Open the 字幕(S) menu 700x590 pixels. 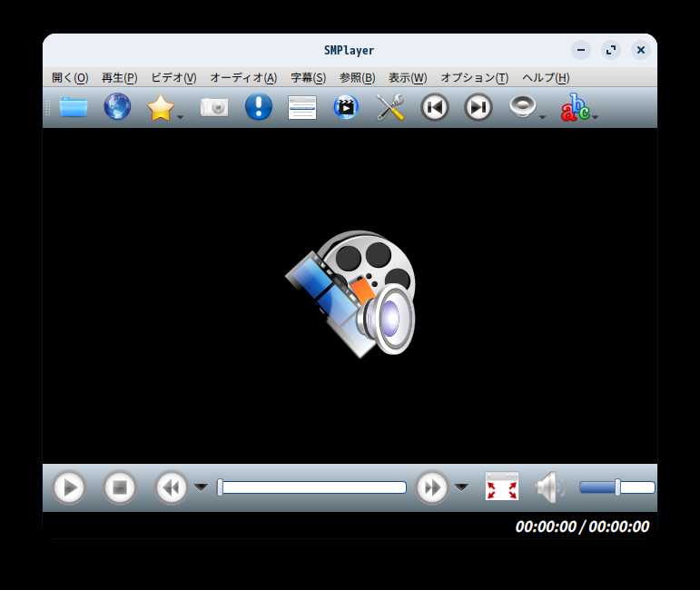coord(309,78)
